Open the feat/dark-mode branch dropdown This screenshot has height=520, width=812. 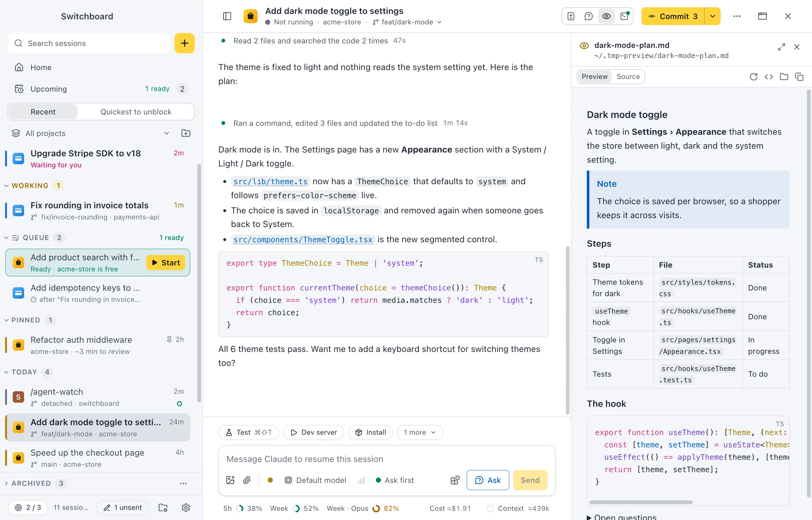click(407, 22)
